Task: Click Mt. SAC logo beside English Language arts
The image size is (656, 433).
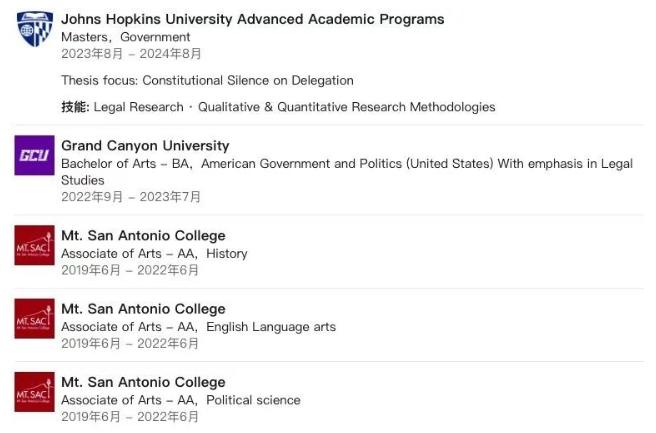Action: point(34,318)
